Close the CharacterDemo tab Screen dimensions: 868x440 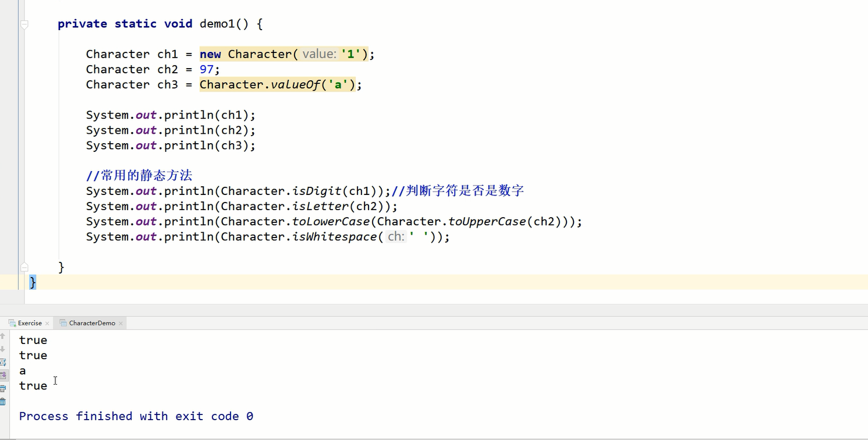coord(121,323)
